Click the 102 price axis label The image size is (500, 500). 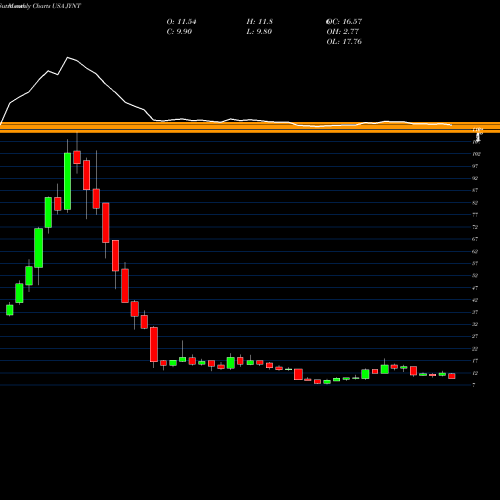pos(476,154)
